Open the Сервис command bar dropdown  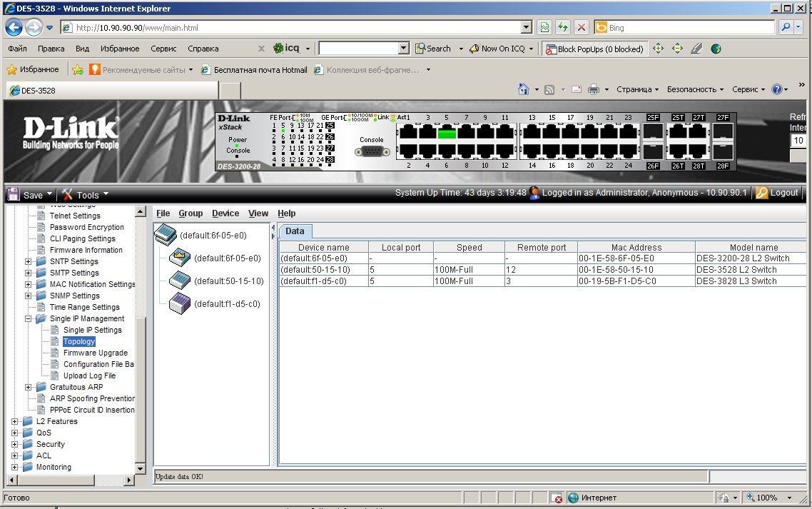tap(748, 89)
